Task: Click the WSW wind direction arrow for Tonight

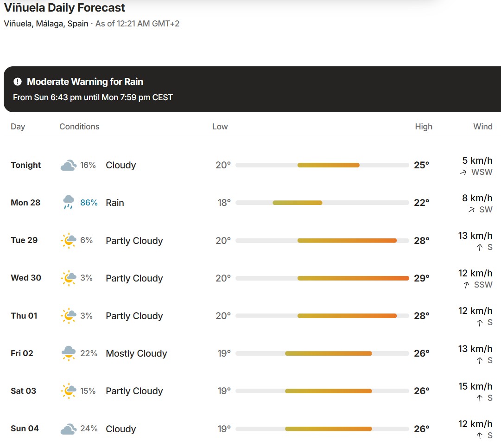Action: (x=463, y=173)
